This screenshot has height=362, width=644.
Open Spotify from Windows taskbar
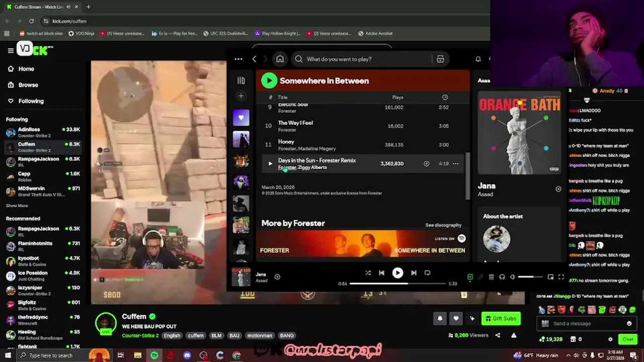[x=154, y=355]
